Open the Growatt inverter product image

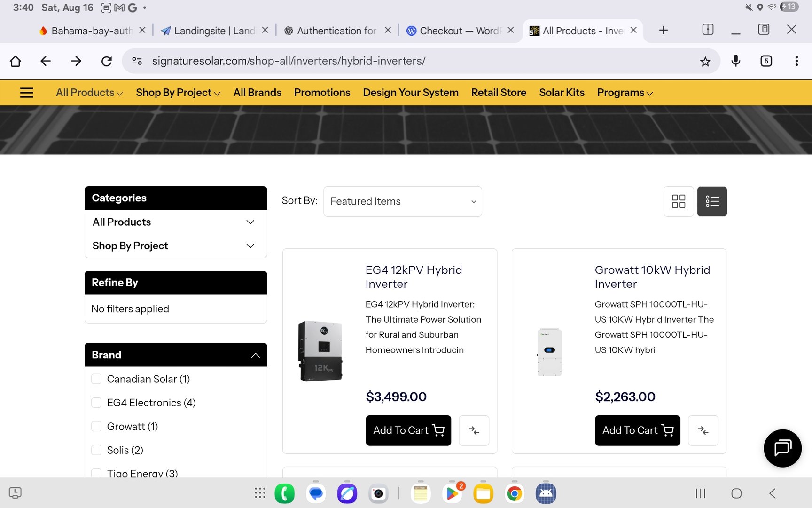pos(549,352)
